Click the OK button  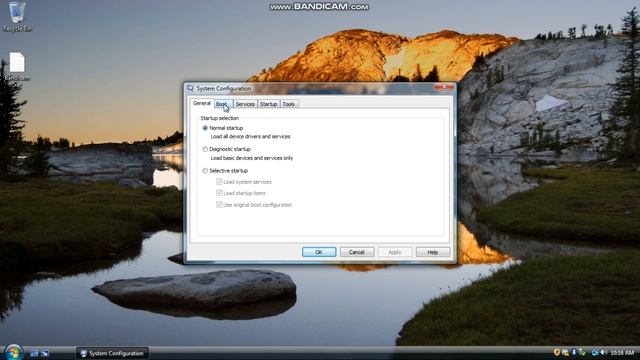[319, 252]
